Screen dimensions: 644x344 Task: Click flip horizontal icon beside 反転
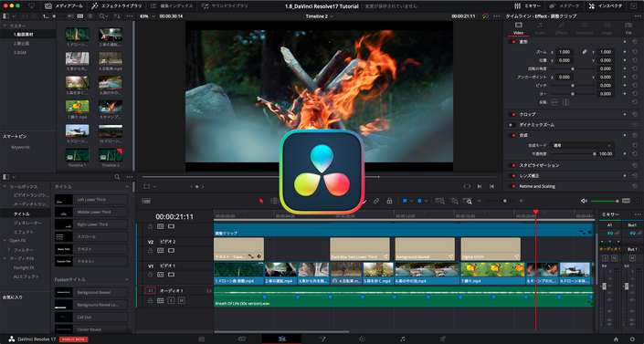(x=554, y=102)
